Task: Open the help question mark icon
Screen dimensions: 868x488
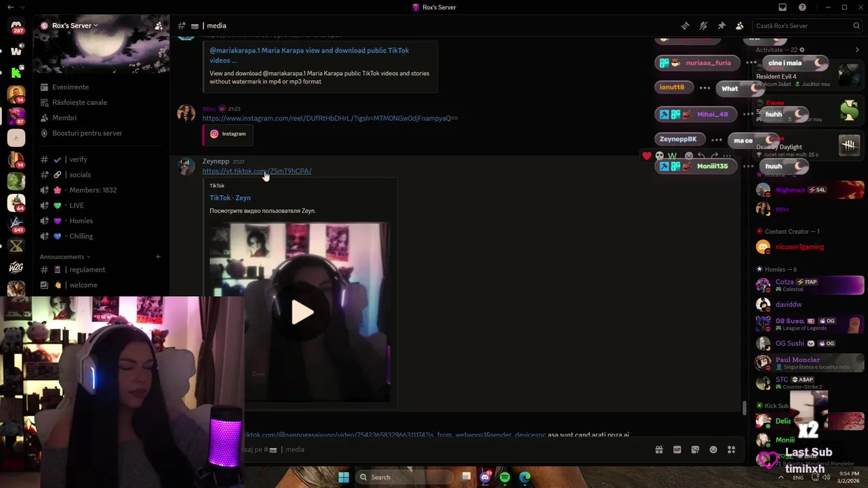Action: tap(803, 7)
